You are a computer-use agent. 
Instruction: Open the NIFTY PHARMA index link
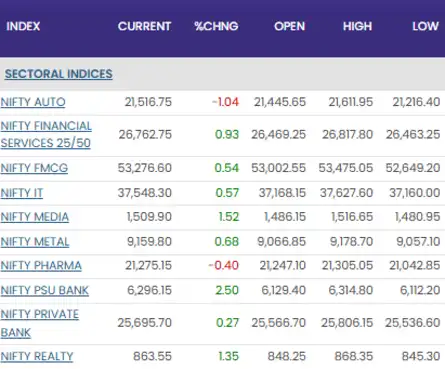point(41,265)
